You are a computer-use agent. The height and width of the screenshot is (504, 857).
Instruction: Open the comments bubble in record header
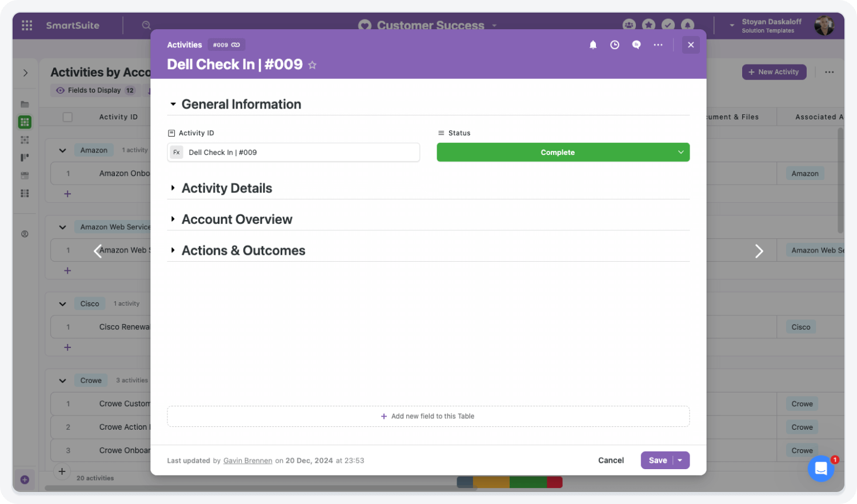pos(636,45)
